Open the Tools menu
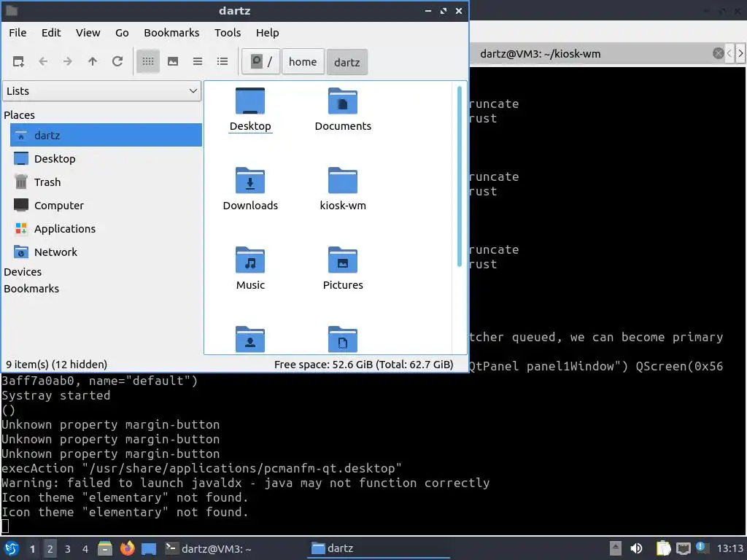 click(x=228, y=33)
